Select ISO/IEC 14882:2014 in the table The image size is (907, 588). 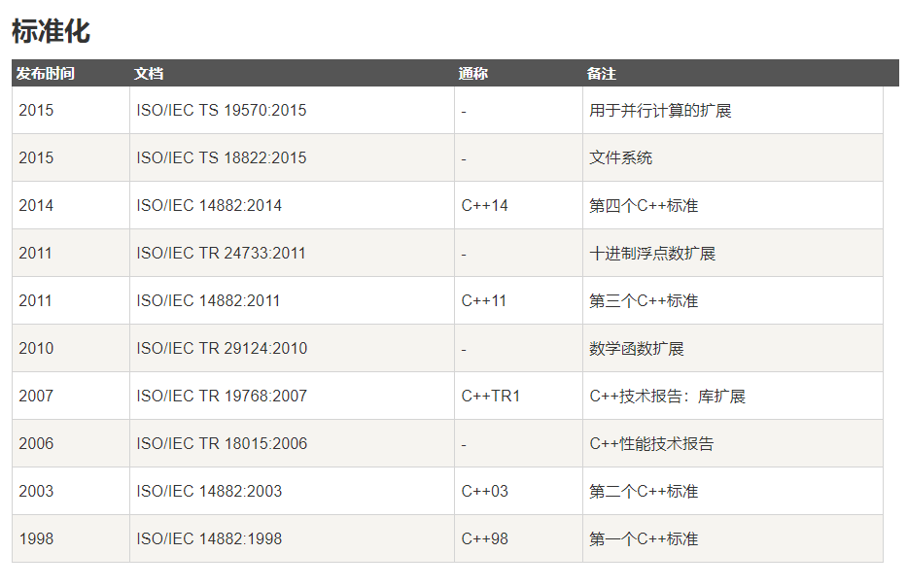(x=209, y=206)
